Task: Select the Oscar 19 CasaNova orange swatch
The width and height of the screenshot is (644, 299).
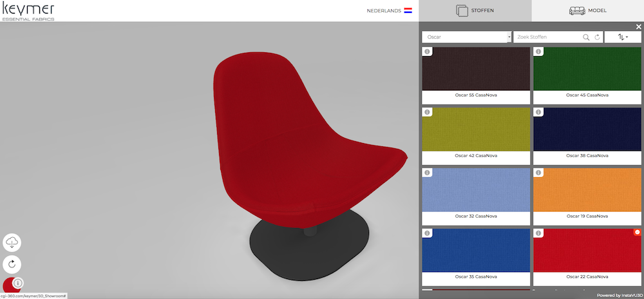Action: pos(587,189)
